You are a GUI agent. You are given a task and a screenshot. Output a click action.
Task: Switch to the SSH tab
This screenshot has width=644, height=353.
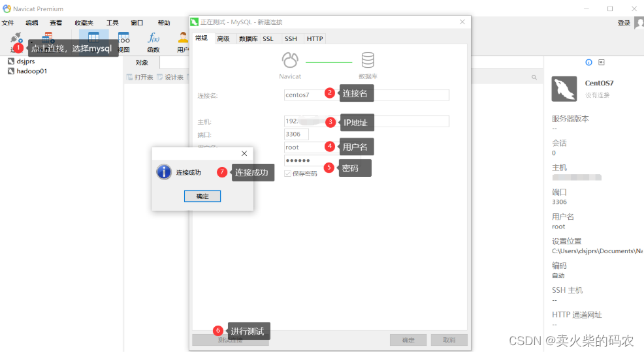pos(291,38)
